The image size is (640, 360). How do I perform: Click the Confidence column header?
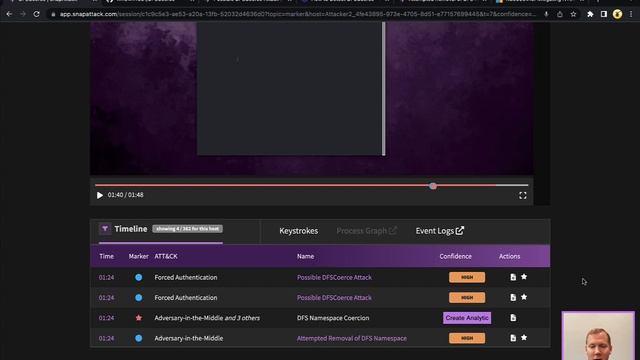pyautogui.click(x=456, y=256)
